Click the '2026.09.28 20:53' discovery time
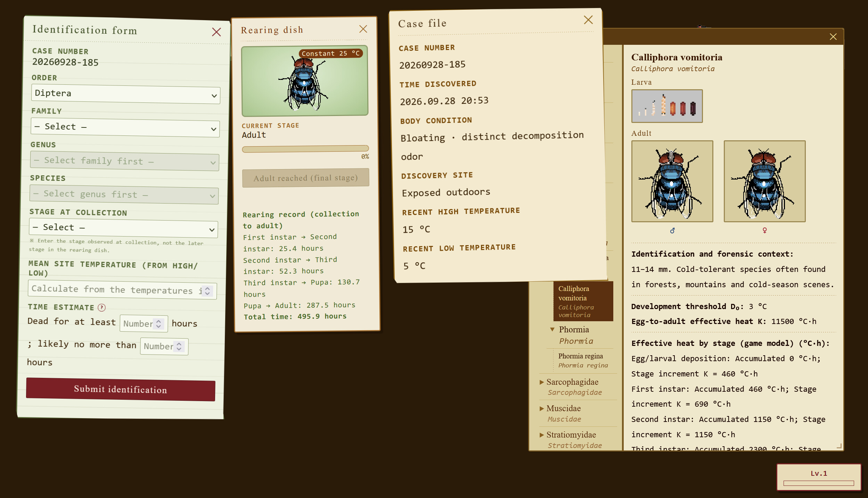This screenshot has height=498, width=868. coord(444,101)
